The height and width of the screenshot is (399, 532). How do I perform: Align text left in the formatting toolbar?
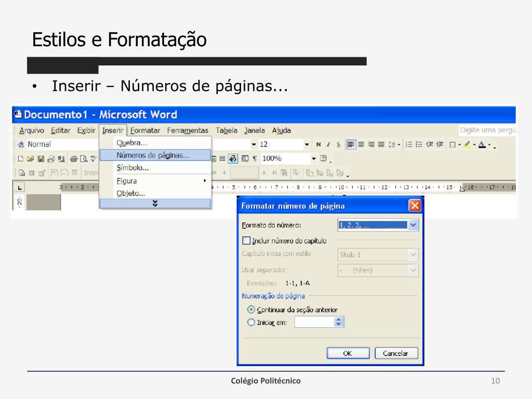[x=351, y=144]
